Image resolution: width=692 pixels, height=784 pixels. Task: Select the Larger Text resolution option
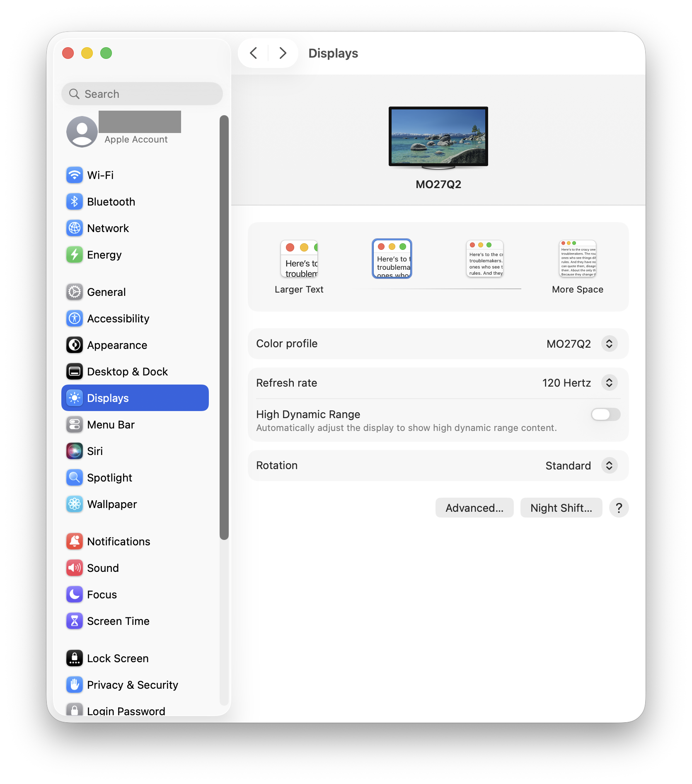pyautogui.click(x=299, y=259)
